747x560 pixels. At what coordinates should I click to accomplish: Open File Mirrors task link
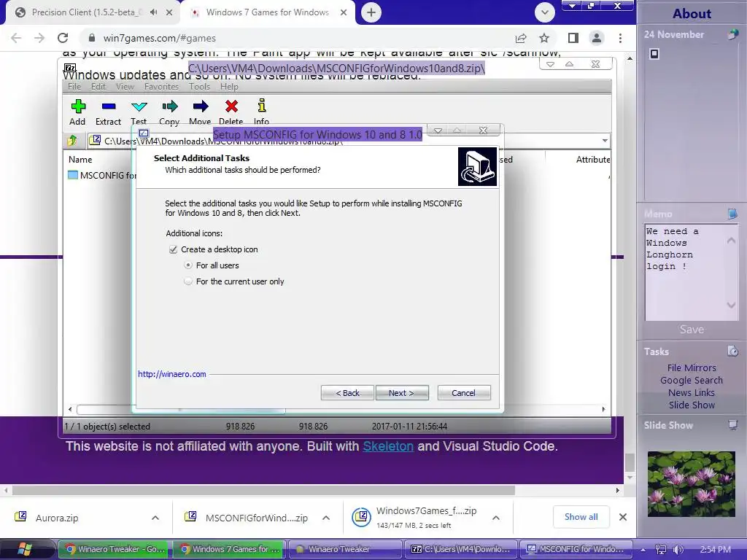(692, 367)
